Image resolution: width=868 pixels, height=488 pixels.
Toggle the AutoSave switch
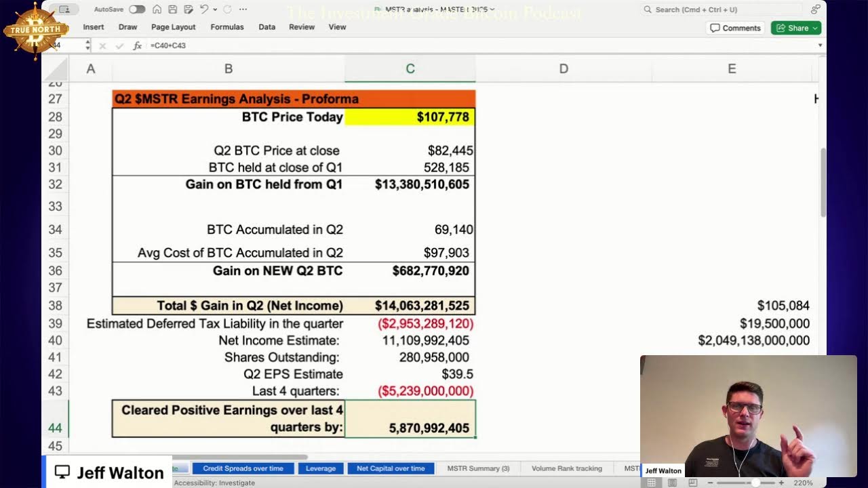137,9
